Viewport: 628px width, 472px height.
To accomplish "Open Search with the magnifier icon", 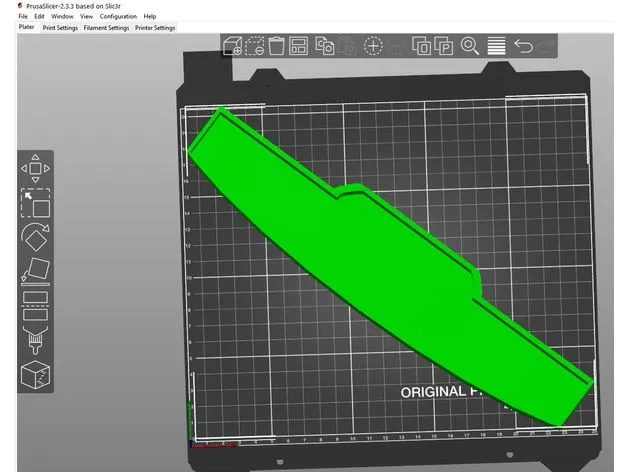I will pos(470,46).
